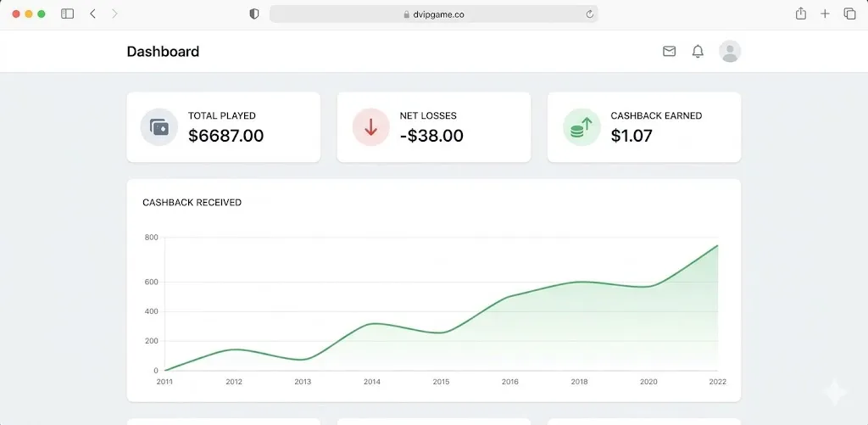Click the lock icon in address bar

[x=407, y=14]
